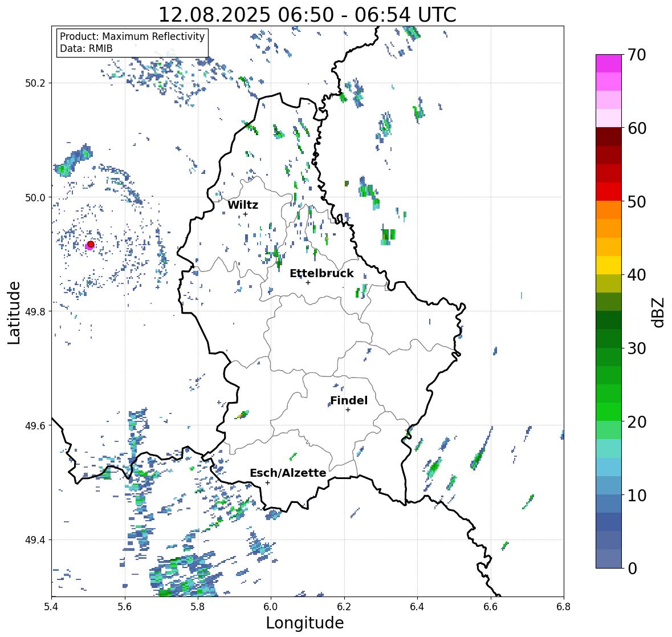The height and width of the screenshot is (637, 672).
Task: Click the 50.2 latitude tick label
Action: click(35, 83)
